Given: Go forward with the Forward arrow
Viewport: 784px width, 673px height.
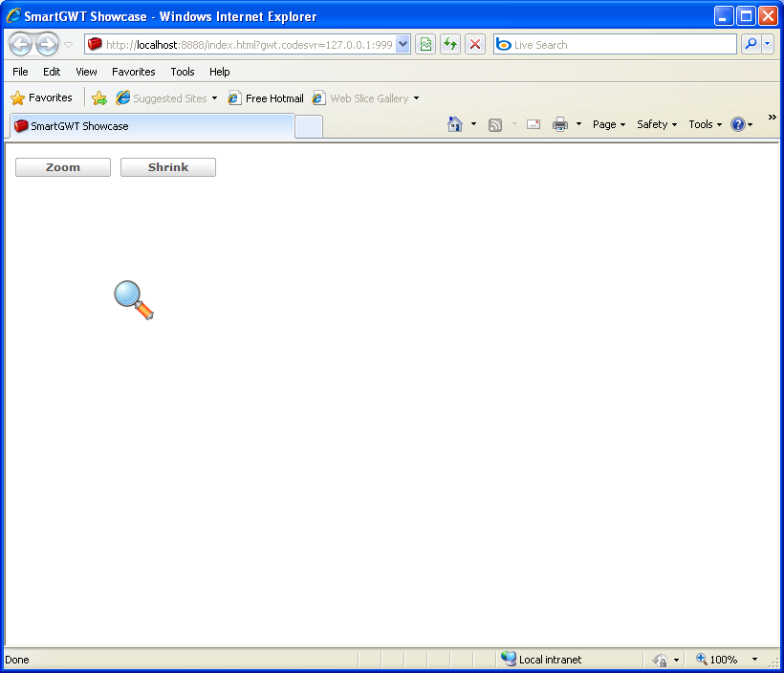Looking at the screenshot, I should point(48,45).
